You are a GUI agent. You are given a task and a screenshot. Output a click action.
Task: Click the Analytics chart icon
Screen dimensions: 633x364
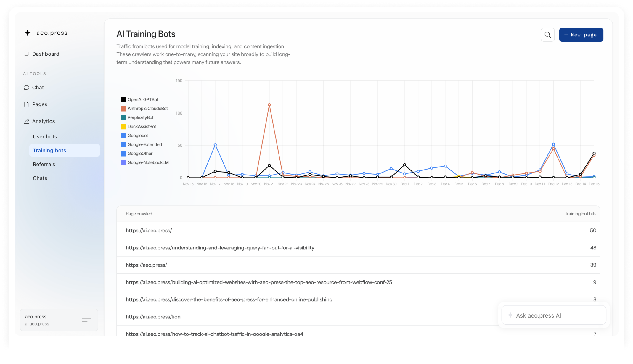pos(26,121)
